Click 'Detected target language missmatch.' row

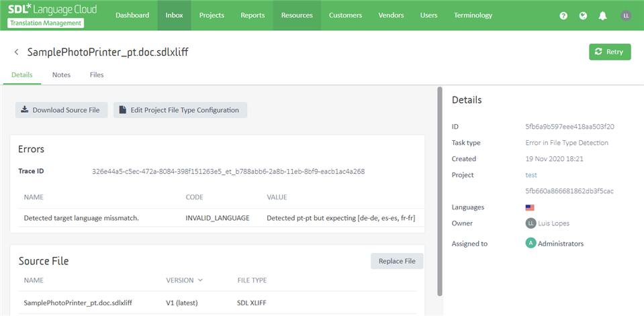81,218
